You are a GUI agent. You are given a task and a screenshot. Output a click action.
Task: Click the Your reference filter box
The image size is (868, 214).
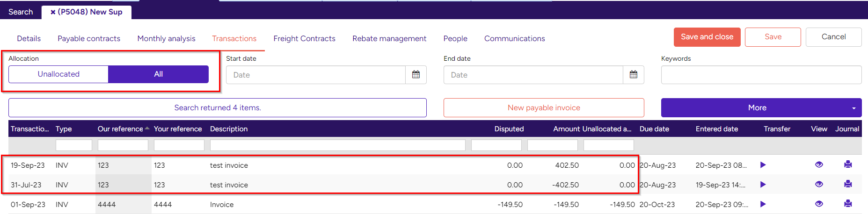179,145
